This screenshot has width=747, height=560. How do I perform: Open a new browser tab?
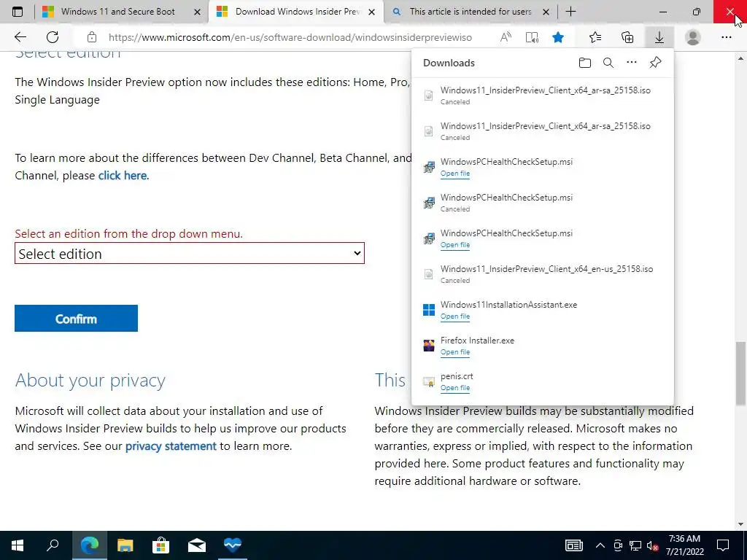pyautogui.click(x=570, y=12)
